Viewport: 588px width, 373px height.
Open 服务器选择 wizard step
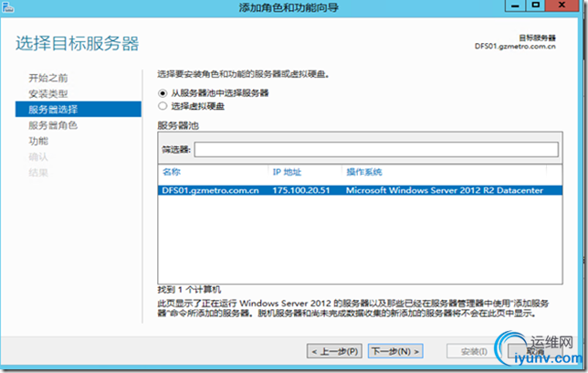[79, 110]
